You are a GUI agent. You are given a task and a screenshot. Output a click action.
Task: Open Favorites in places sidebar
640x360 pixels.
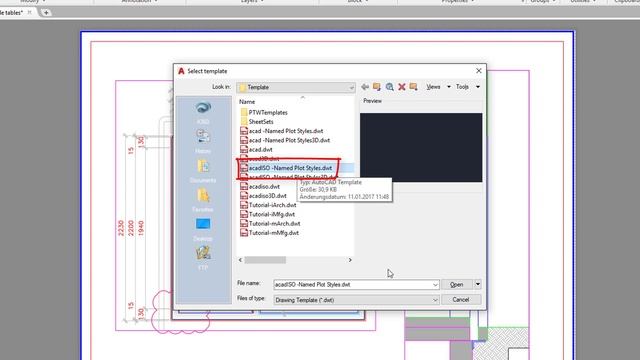[x=203, y=200]
